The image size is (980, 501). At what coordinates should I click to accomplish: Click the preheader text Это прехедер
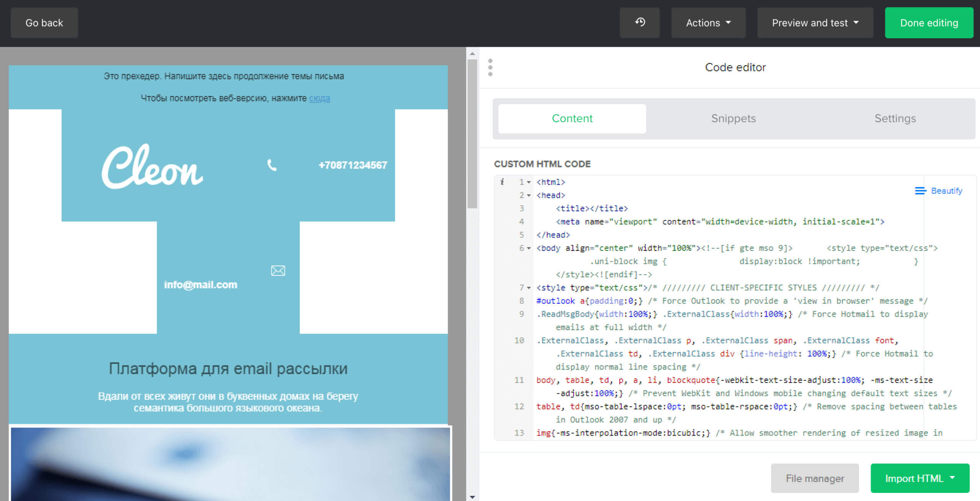pos(224,76)
